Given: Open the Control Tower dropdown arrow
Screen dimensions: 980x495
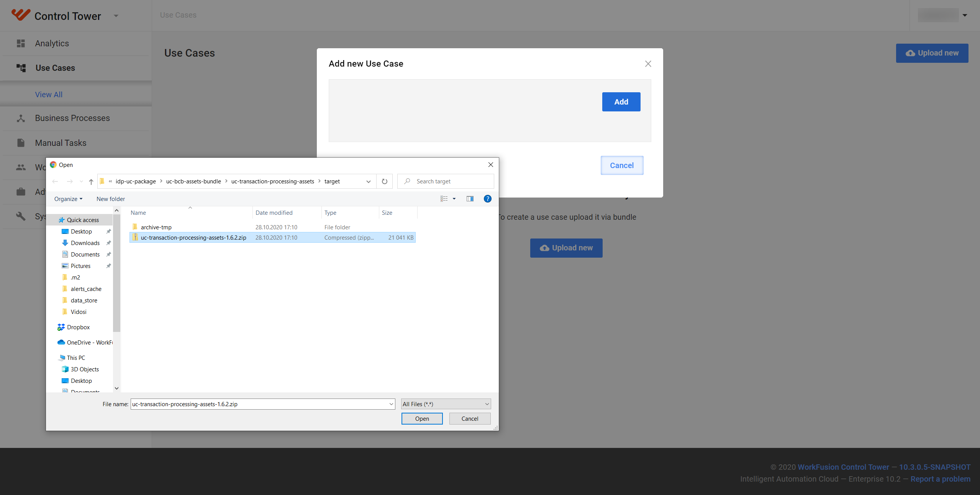Looking at the screenshot, I should (x=116, y=16).
